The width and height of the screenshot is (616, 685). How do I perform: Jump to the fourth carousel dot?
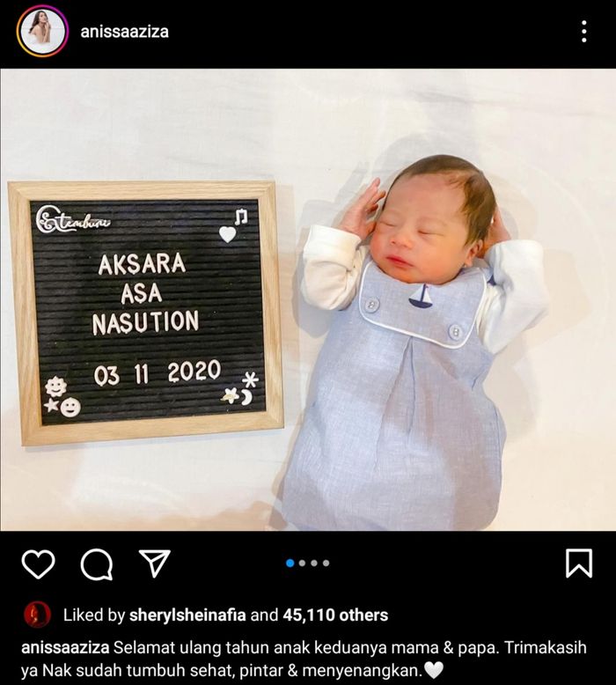326,563
